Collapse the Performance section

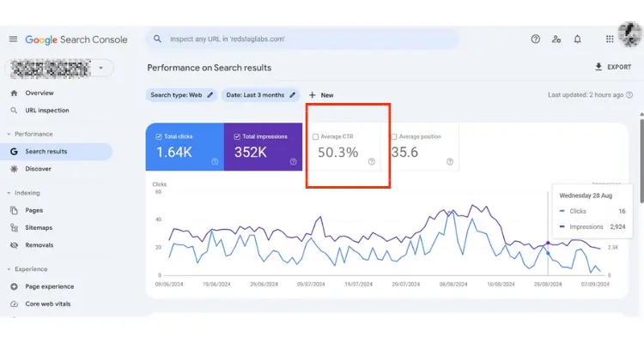(x=9, y=134)
